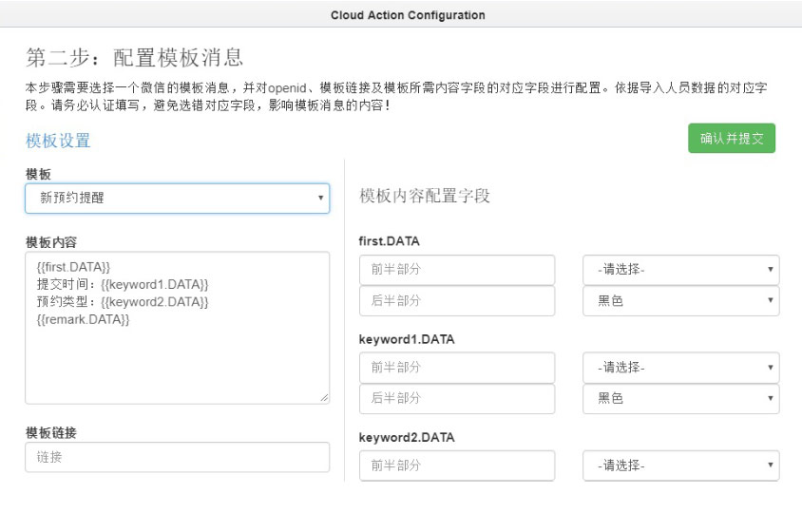Open first.DATA -请选择- field dropdown
This screenshot has height=532, width=802.
[x=680, y=269]
